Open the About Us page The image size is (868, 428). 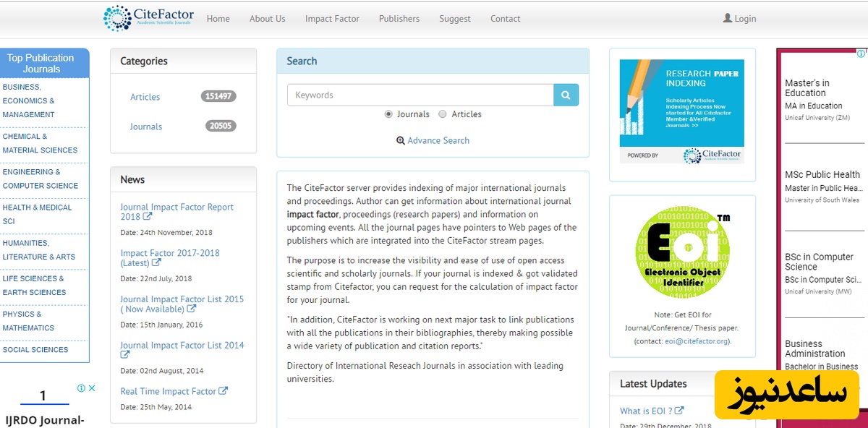[268, 19]
